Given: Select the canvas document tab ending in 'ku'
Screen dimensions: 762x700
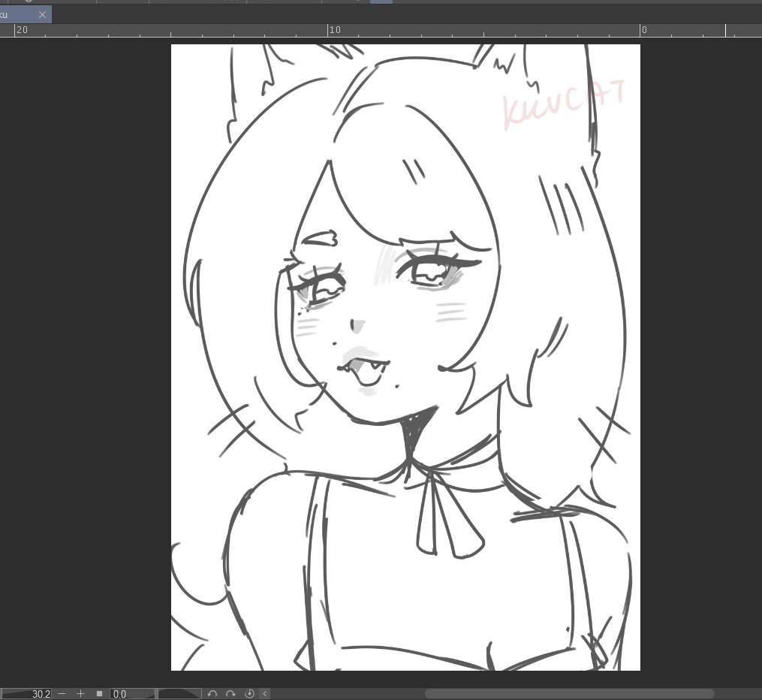Looking at the screenshot, I should 26,14.
